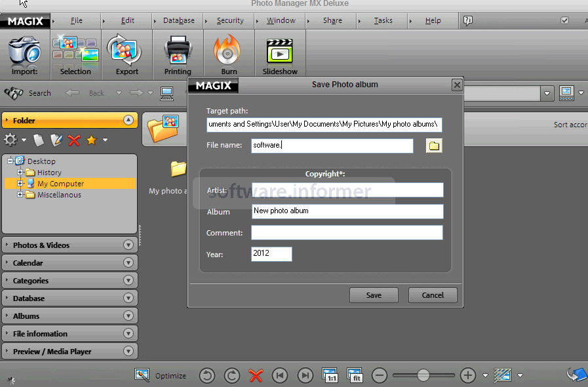Go forward using the right arrow

click(x=136, y=92)
